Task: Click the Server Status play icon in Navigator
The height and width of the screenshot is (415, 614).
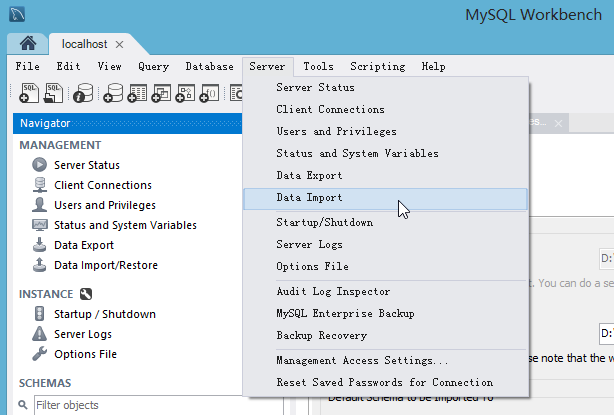Action: pyautogui.click(x=40, y=165)
